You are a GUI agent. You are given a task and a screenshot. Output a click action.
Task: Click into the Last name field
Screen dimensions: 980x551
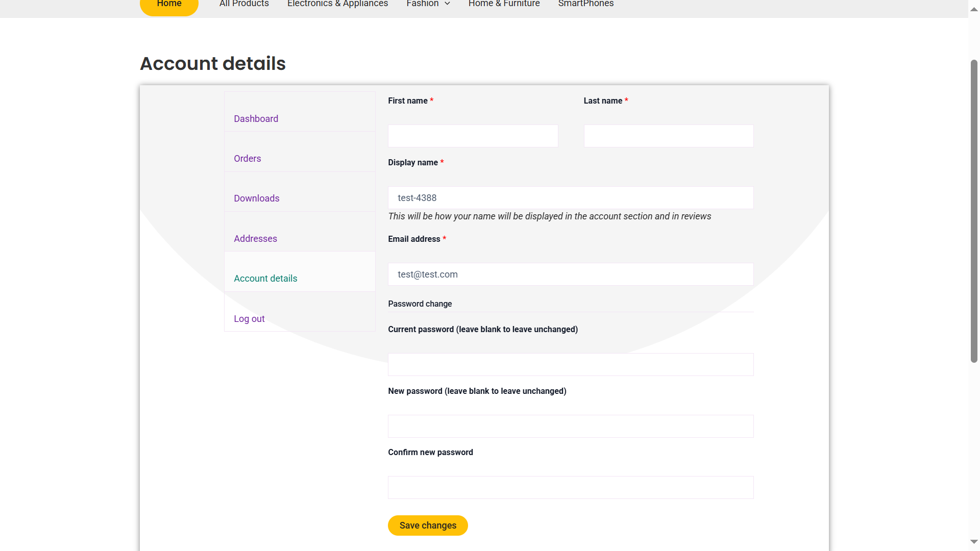668,136
